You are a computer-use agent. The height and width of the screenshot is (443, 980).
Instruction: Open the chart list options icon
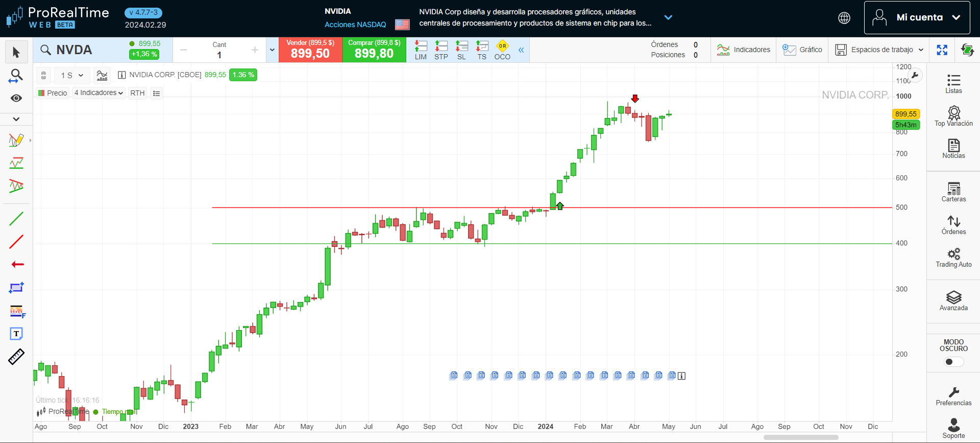click(157, 93)
